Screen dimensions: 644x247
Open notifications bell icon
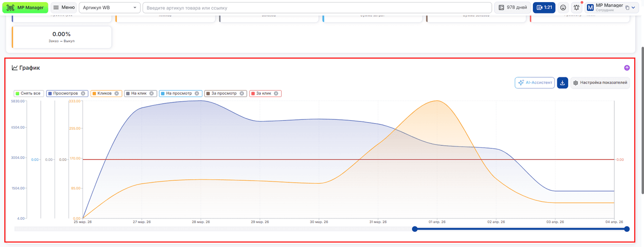pyautogui.click(x=576, y=8)
